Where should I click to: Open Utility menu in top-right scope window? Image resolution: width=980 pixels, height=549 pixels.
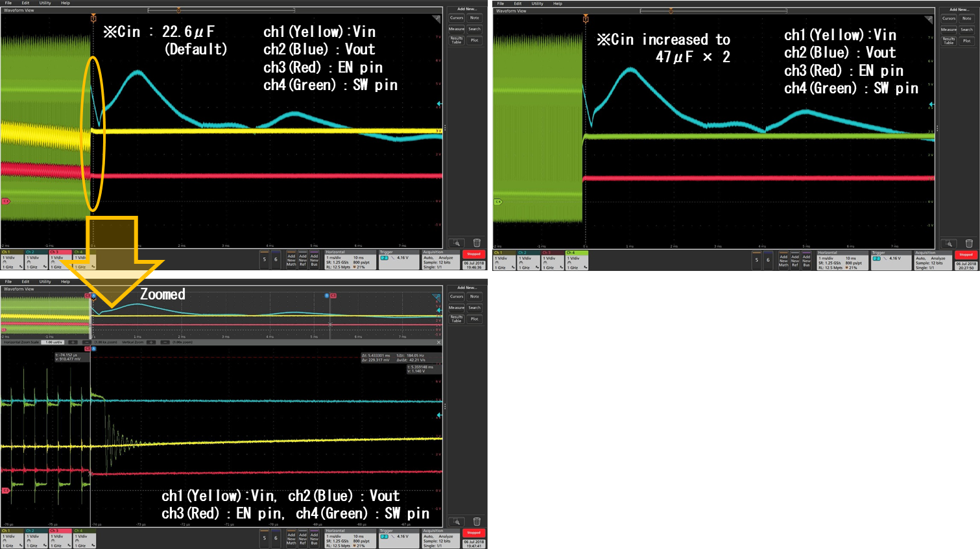tap(537, 3)
